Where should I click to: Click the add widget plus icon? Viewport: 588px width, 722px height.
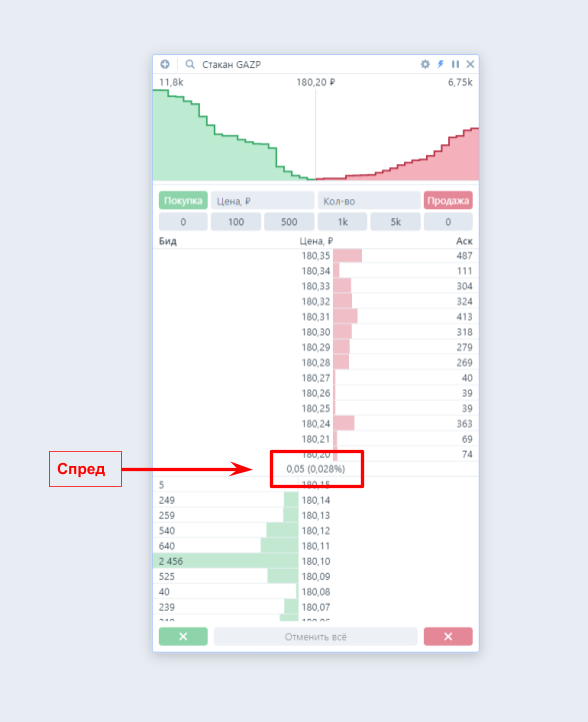point(165,64)
